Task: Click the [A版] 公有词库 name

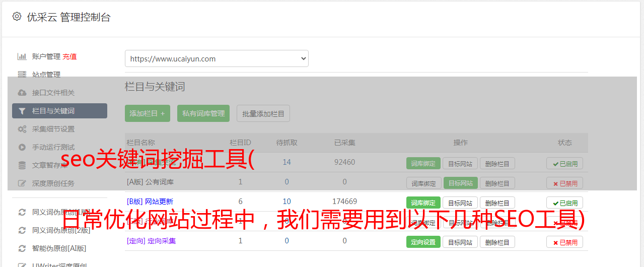Action: (x=151, y=181)
